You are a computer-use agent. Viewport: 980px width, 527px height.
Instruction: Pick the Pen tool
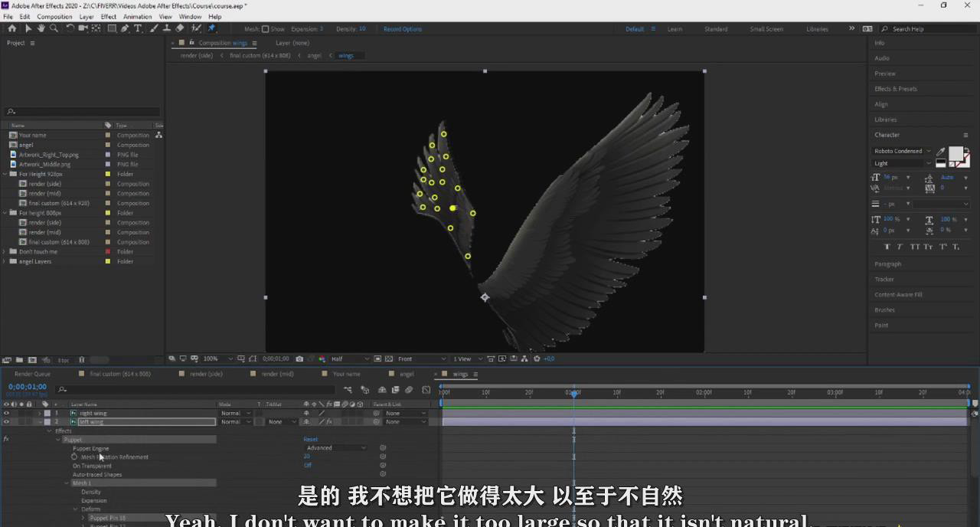(x=125, y=28)
